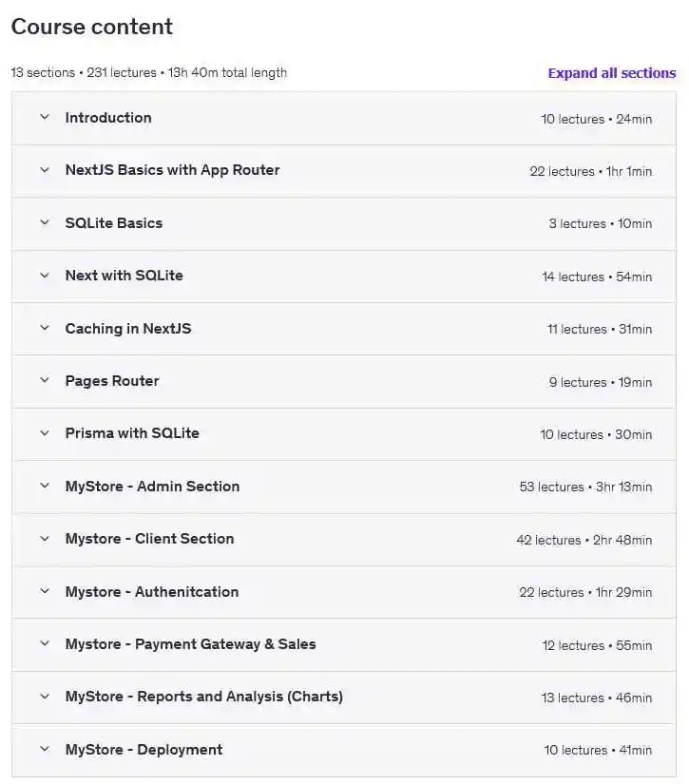Expand MyStore - Admin Section chevron
This screenshot has width=689, height=784.
click(44, 487)
